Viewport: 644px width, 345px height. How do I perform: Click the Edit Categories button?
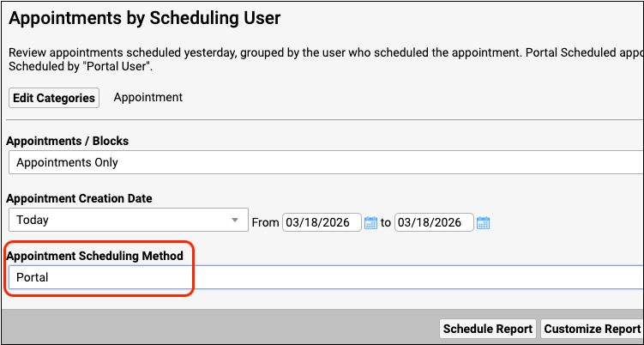click(x=54, y=98)
